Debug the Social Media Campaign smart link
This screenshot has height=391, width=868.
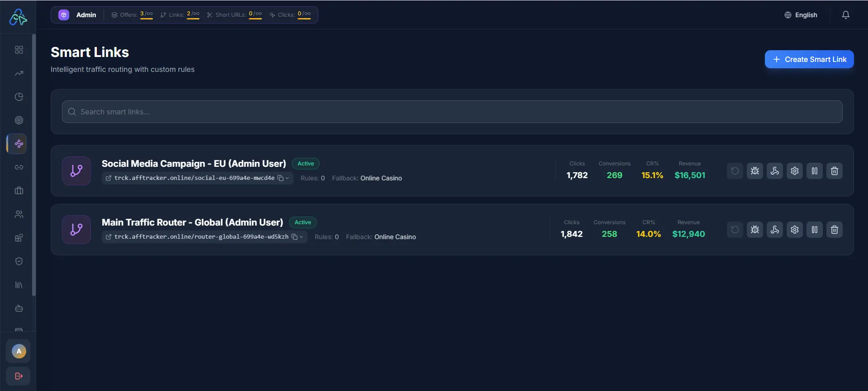pyautogui.click(x=755, y=171)
